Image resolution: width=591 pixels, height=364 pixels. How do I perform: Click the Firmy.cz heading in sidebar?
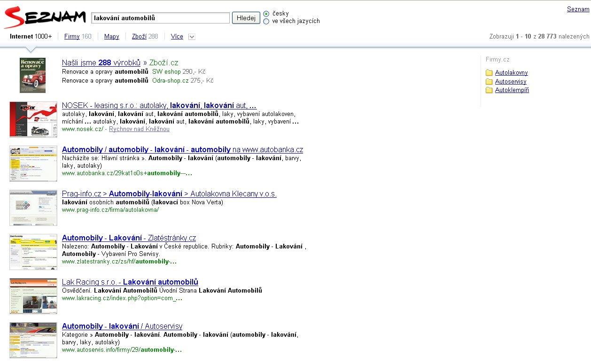pyautogui.click(x=498, y=60)
